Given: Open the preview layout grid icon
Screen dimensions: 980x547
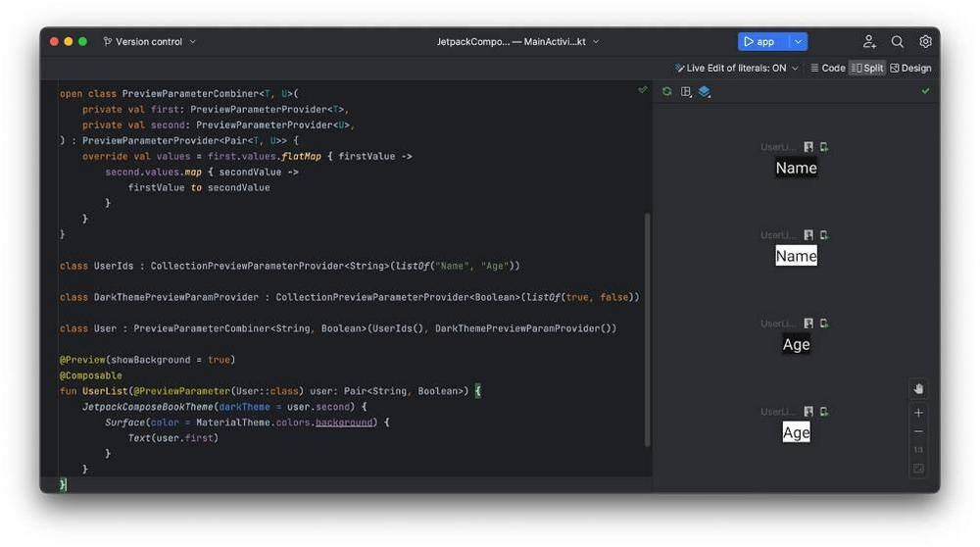Looking at the screenshot, I should tap(686, 91).
